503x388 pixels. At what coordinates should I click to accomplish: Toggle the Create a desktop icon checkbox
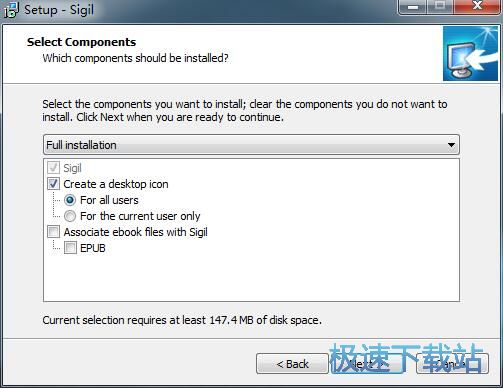point(53,184)
